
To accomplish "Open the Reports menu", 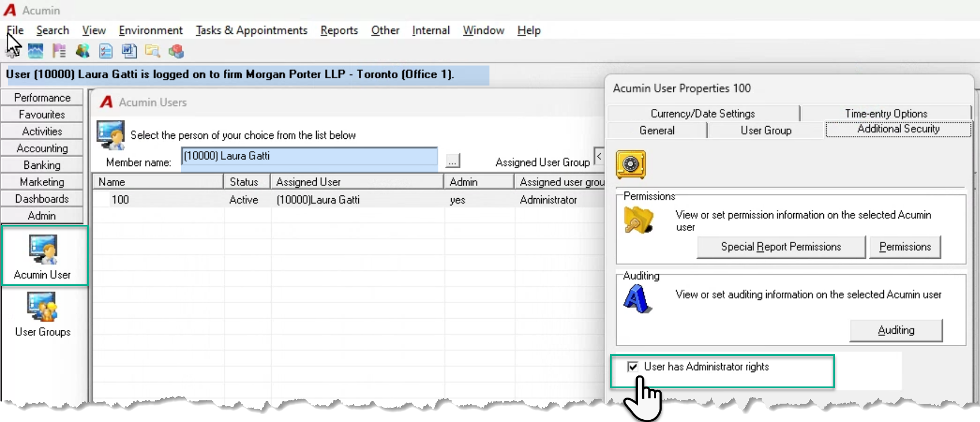I will click(x=339, y=30).
